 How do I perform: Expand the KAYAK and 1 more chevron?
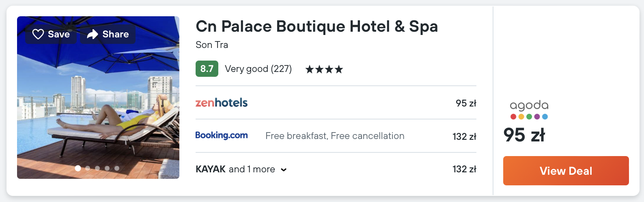pyautogui.click(x=284, y=170)
